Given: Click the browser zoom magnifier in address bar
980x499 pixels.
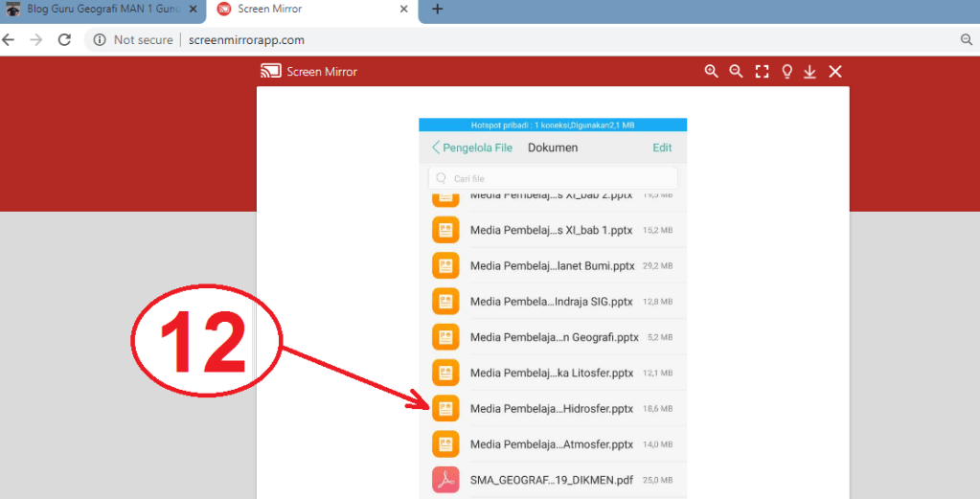Looking at the screenshot, I should click(967, 39).
